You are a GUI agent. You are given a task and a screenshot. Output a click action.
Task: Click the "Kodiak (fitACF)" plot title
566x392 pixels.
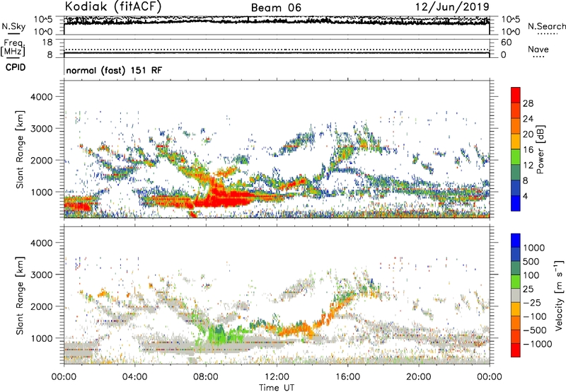(x=113, y=6)
